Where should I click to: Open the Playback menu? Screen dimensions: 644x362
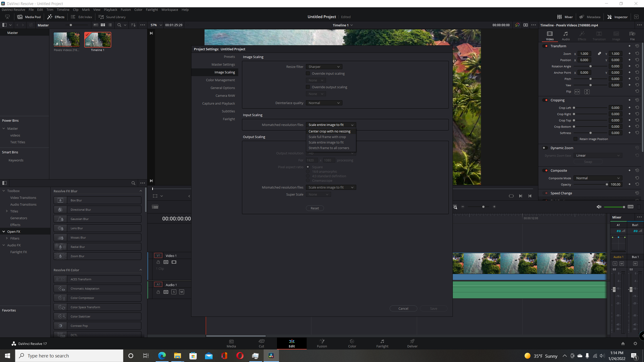point(110,10)
